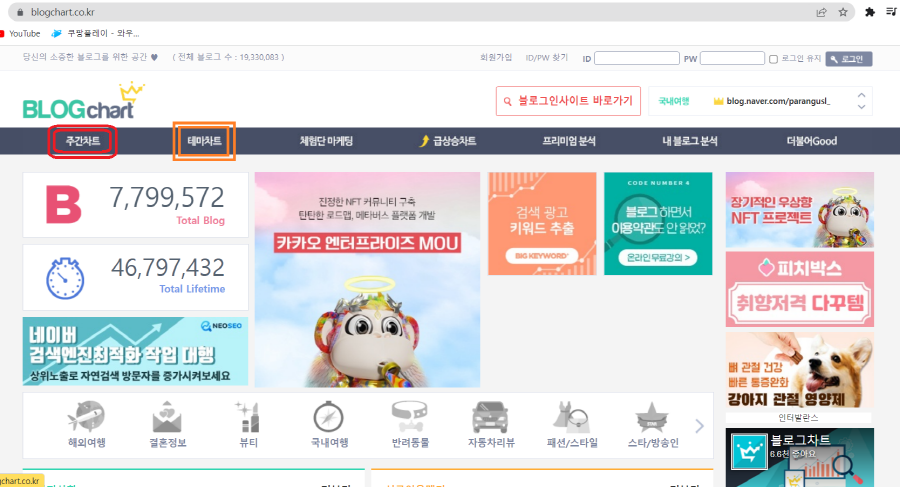
Task: Open the 카카오 엔터프라이즈 MOU banner
Action: coord(367,280)
